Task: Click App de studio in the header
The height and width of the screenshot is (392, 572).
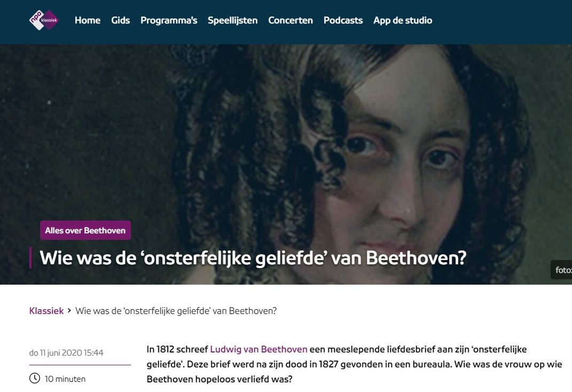Action: (403, 20)
